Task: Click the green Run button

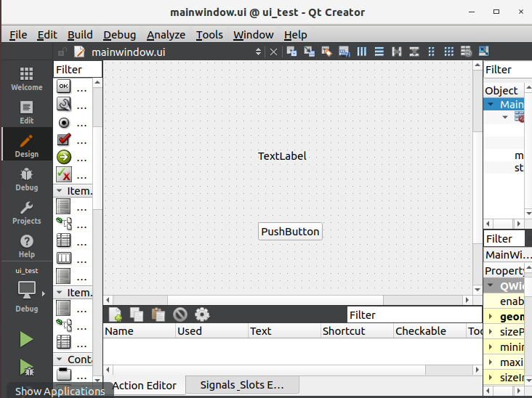Action: (26, 339)
